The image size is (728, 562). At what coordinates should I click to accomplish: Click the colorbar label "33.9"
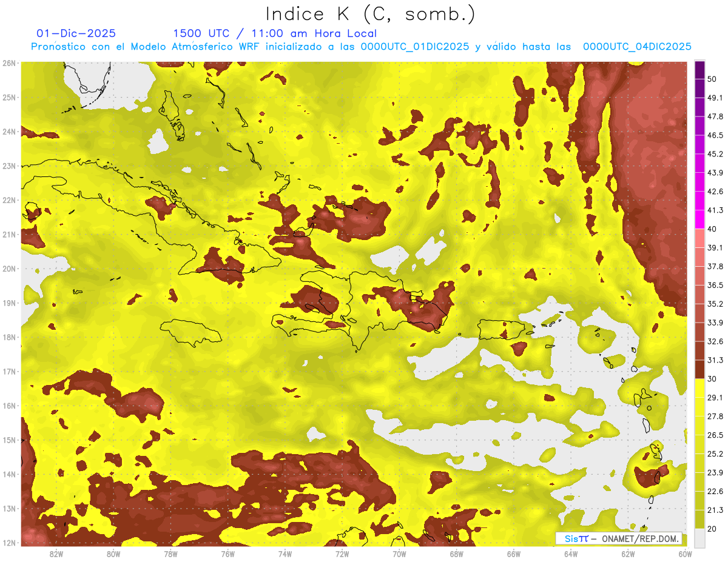pos(715,323)
